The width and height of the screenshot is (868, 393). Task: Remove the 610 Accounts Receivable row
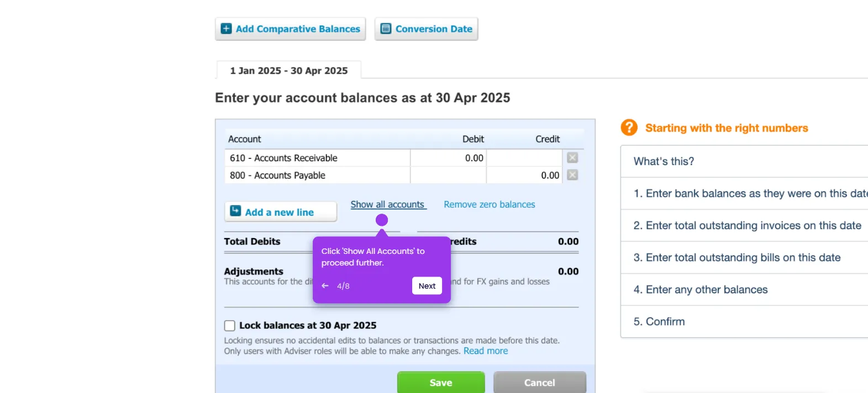572,158
